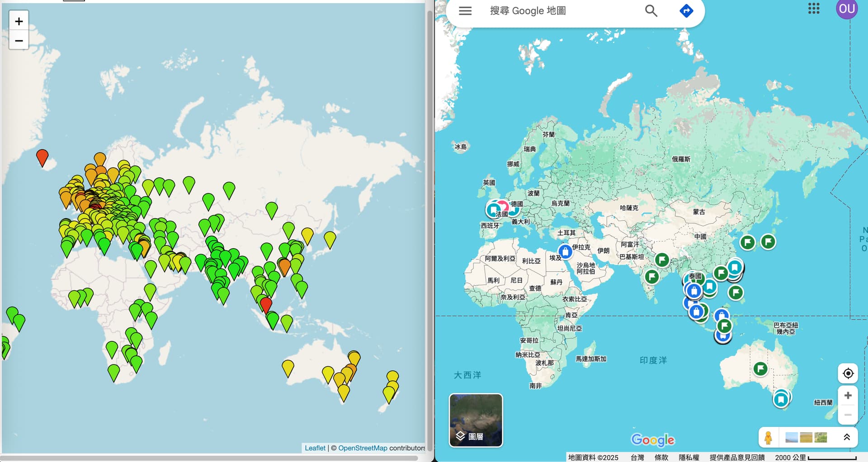
Task: Click the teal bookmark pin over Taiwan
Action: tap(735, 267)
